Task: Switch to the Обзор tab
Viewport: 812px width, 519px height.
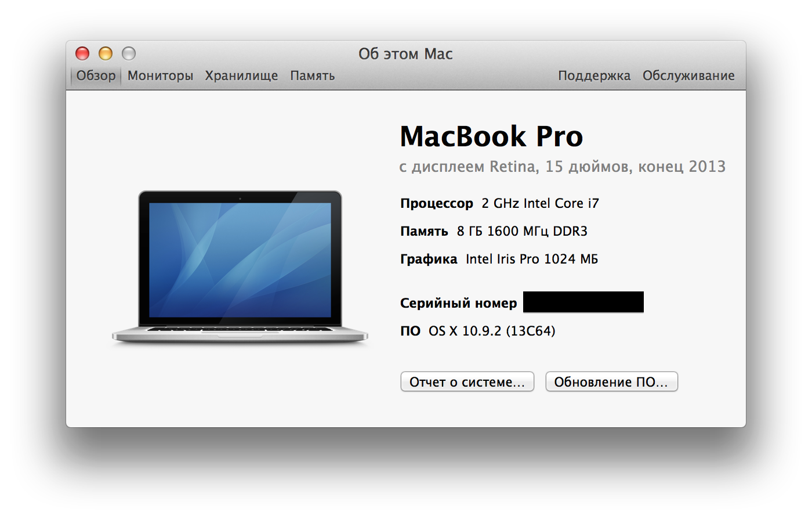Action: 96,76
